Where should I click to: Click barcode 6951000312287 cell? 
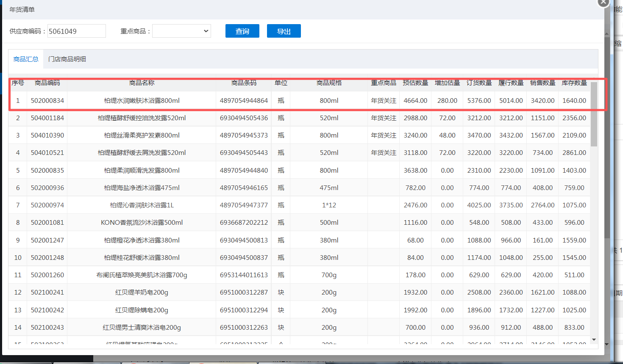tap(244, 292)
